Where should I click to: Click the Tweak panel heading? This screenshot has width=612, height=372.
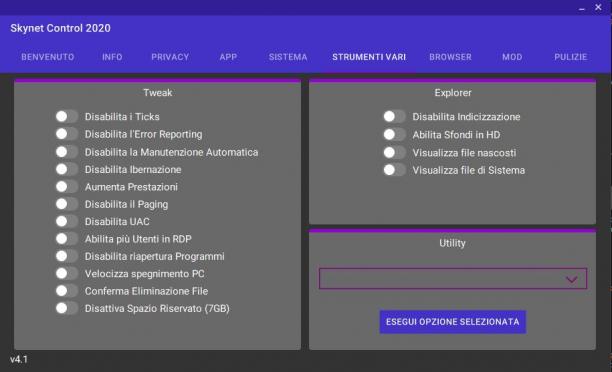[158, 93]
